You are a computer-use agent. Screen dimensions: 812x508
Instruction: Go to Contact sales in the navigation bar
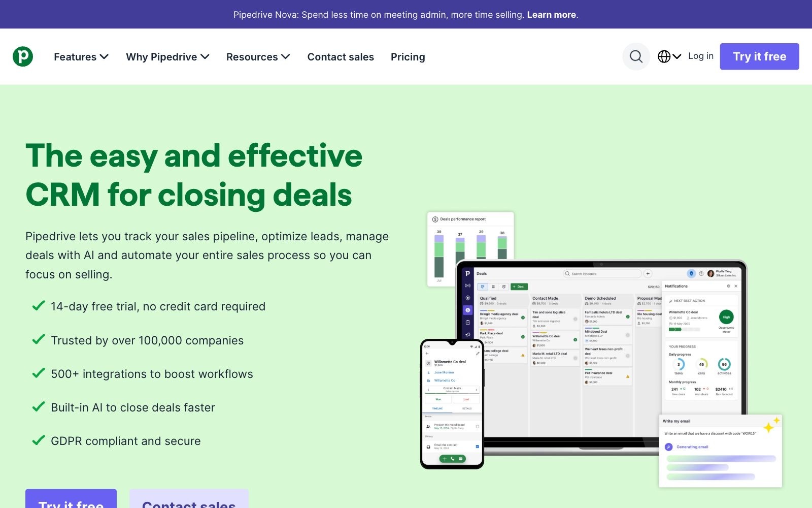[341, 57]
